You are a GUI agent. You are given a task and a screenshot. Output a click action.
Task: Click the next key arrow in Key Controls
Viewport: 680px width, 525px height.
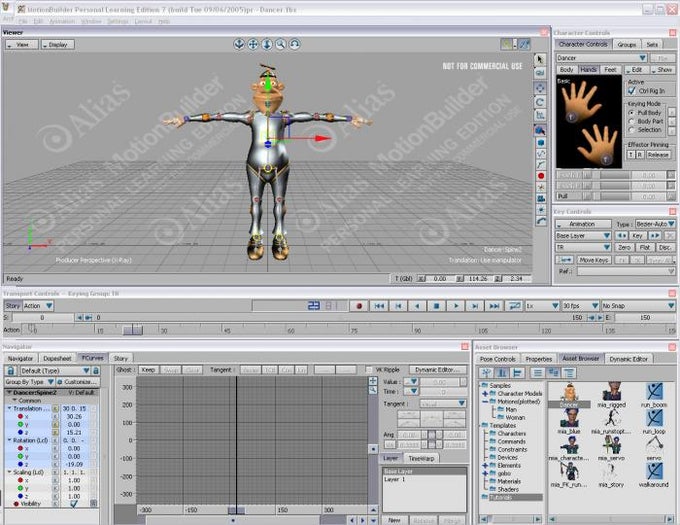[x=655, y=236]
